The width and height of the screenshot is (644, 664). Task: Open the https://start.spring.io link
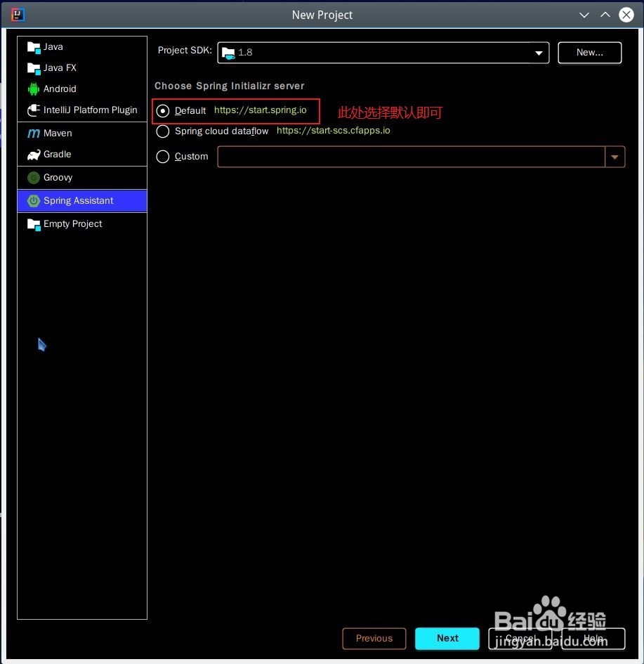coord(261,110)
